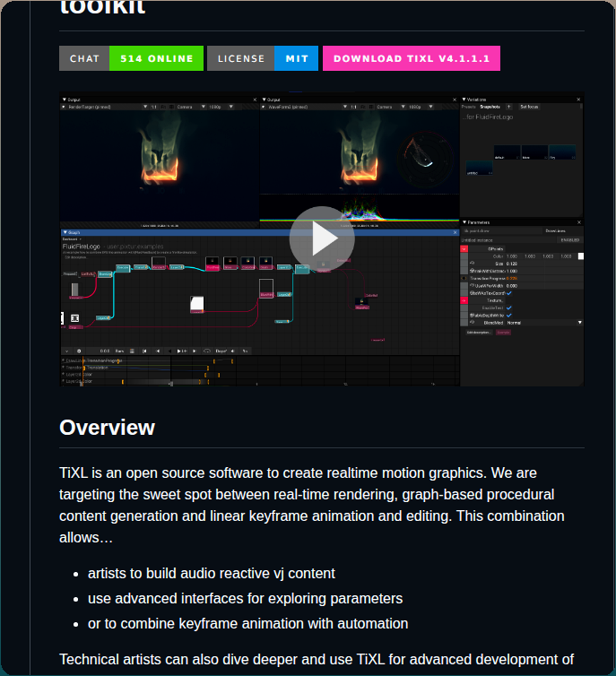616x676 pixels.
Task: Click the line starting 'Technical artists can also dive deeper'
Action: click(x=317, y=660)
